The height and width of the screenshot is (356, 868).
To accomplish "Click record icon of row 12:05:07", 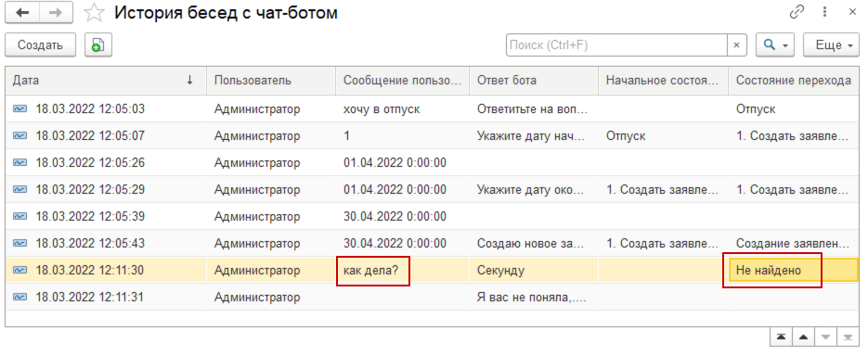I will [19, 135].
